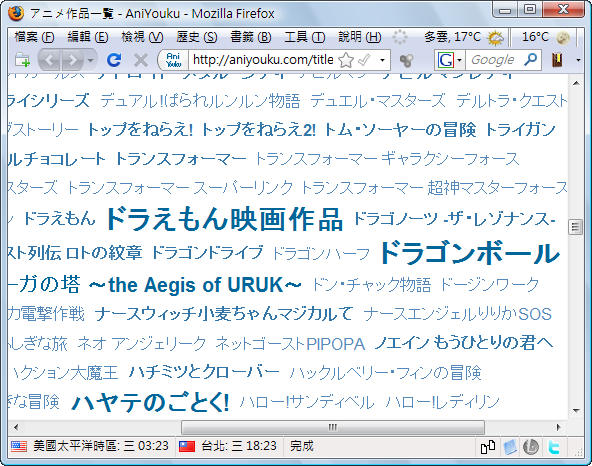592x466 pixels.
Task: Click the Twitter bird status bar icon
Action: coord(553,447)
